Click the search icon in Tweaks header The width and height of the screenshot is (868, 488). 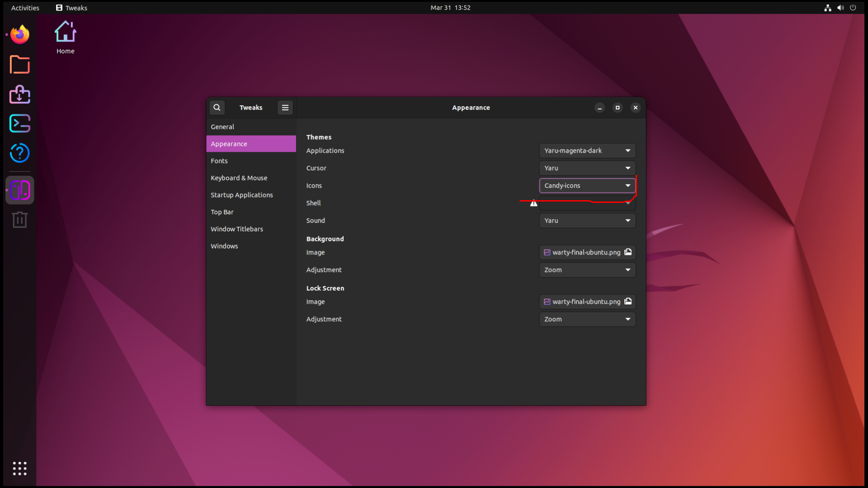coord(217,108)
